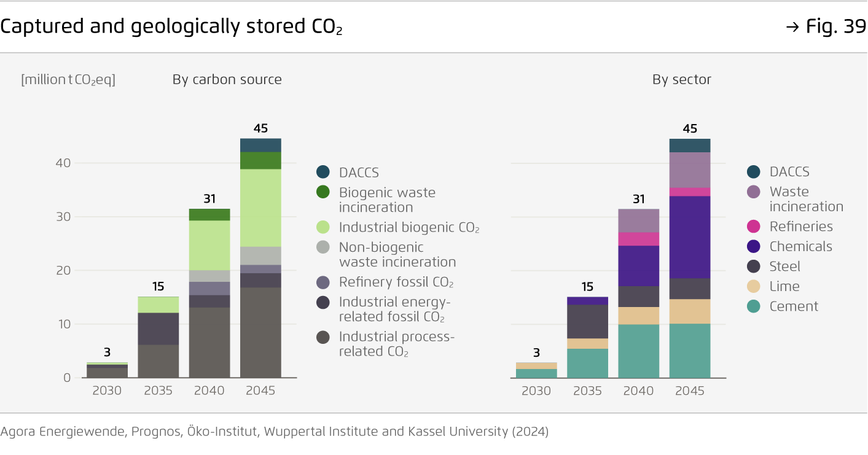Click the purple Chemicals segment in 2045 sector bar
This screenshot has width=868, height=455.
point(690,237)
